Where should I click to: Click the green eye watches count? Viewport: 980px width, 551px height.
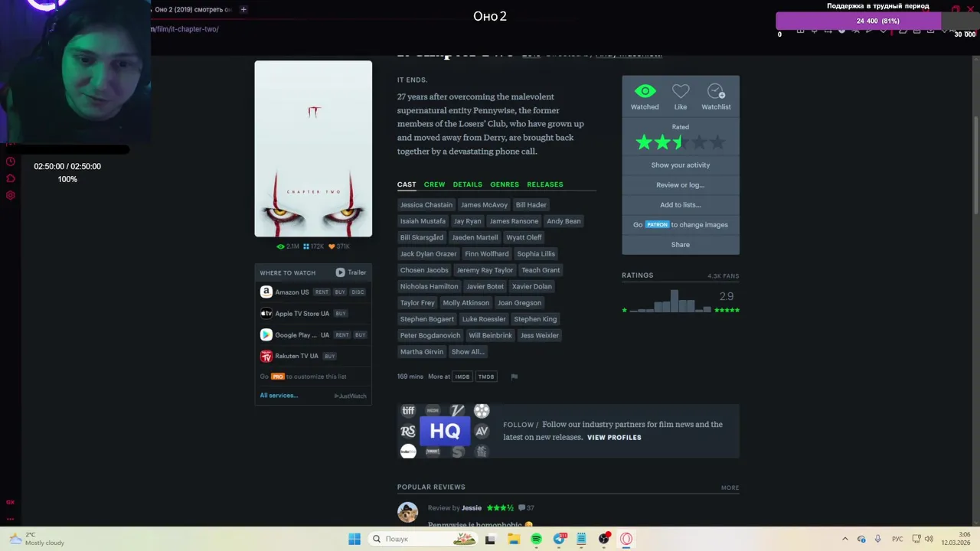[288, 246]
